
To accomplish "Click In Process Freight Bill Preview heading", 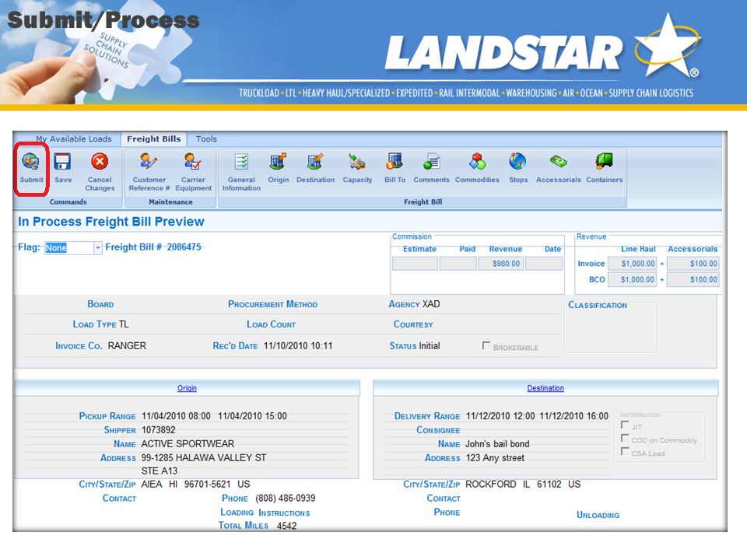I will 111,222.
